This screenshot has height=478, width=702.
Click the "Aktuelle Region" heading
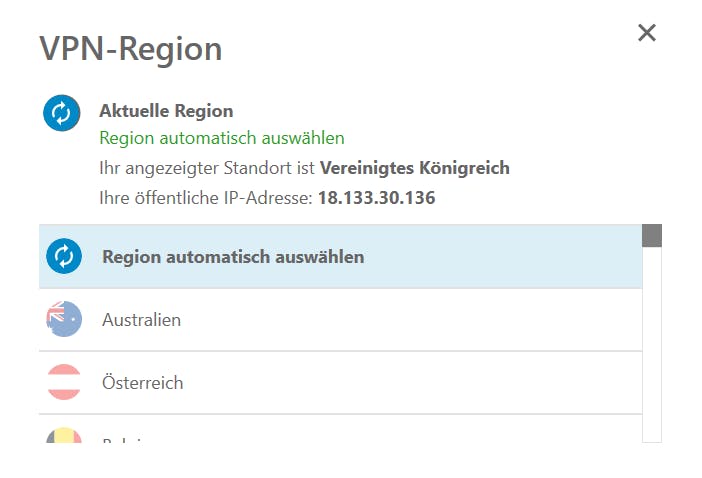pyautogui.click(x=166, y=111)
